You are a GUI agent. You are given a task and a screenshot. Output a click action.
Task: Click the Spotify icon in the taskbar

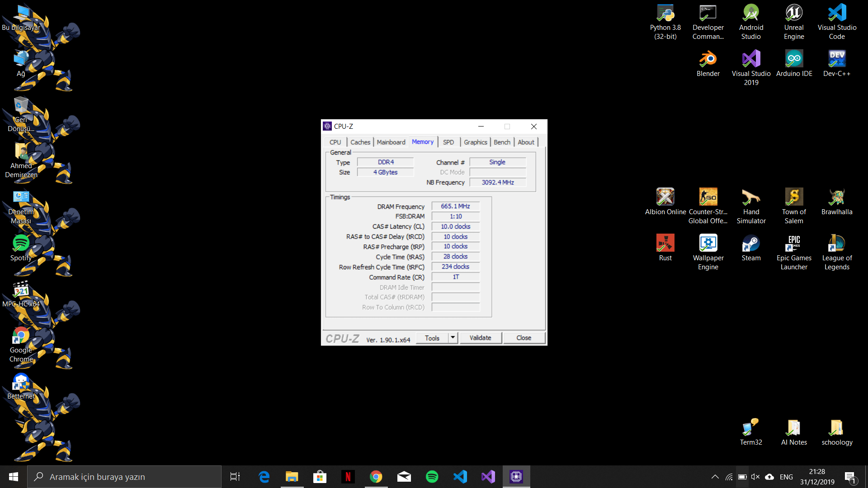432,477
